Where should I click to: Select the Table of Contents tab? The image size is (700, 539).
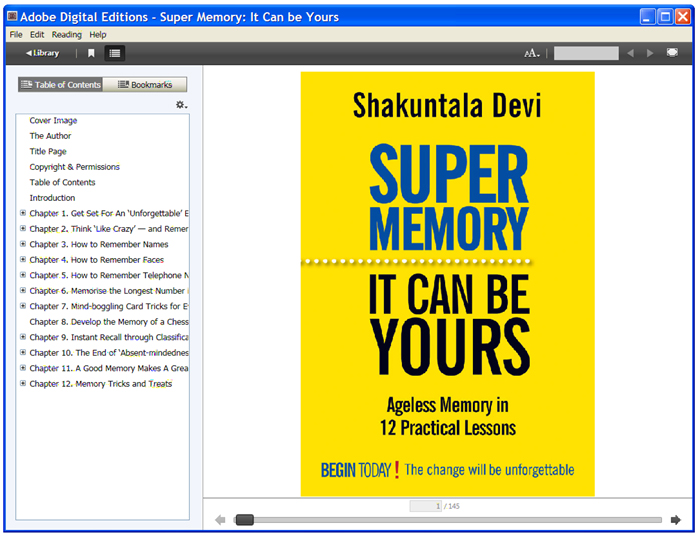[x=61, y=84]
